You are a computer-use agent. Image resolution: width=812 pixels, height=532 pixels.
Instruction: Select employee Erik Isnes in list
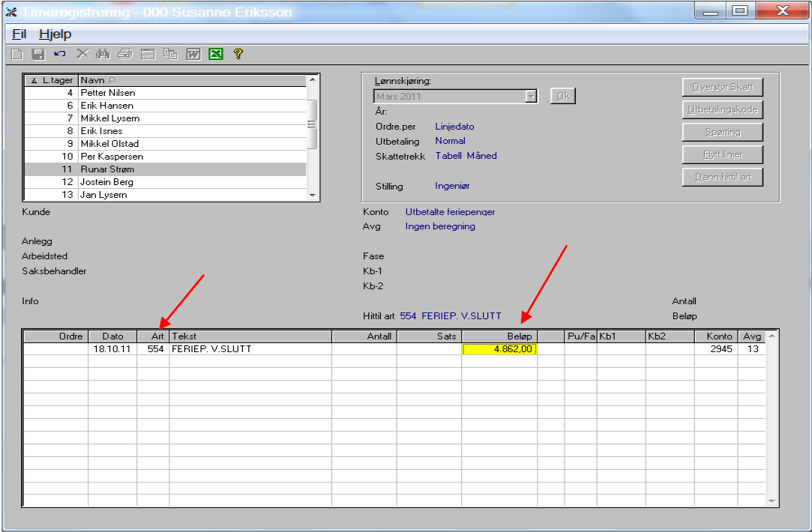coord(165,131)
